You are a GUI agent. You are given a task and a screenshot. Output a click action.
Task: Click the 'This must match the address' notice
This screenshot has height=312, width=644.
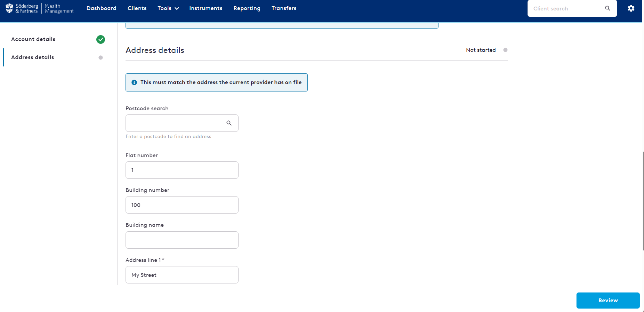click(217, 82)
